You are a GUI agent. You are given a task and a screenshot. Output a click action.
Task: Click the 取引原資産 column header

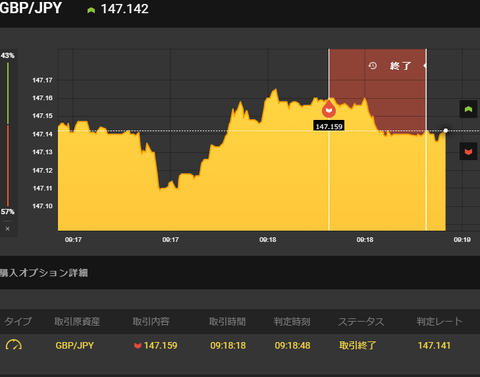pyautogui.click(x=77, y=321)
